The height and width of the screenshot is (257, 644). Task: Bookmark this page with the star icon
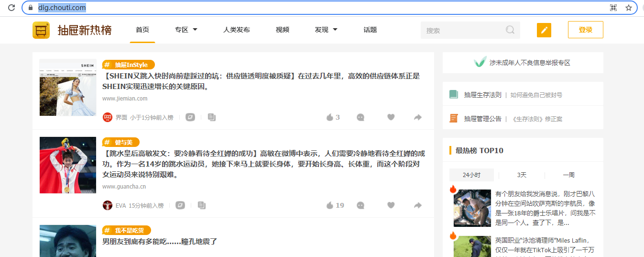(628, 8)
